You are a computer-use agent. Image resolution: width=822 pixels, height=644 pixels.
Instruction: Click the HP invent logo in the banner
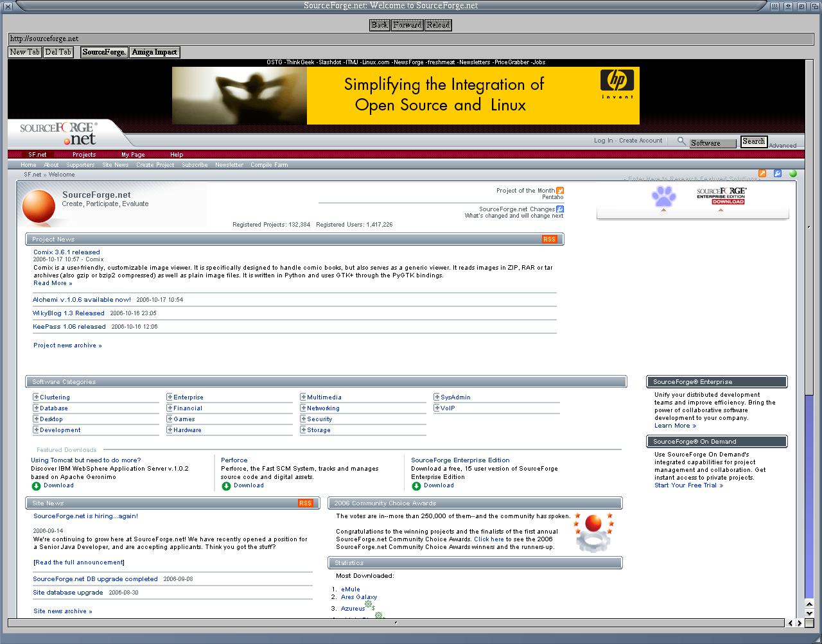617,83
